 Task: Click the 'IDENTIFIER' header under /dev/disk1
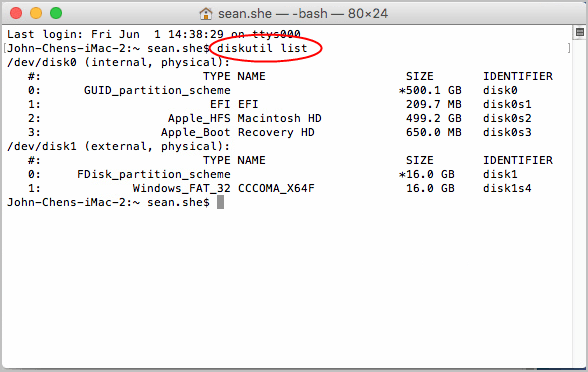[x=518, y=160]
